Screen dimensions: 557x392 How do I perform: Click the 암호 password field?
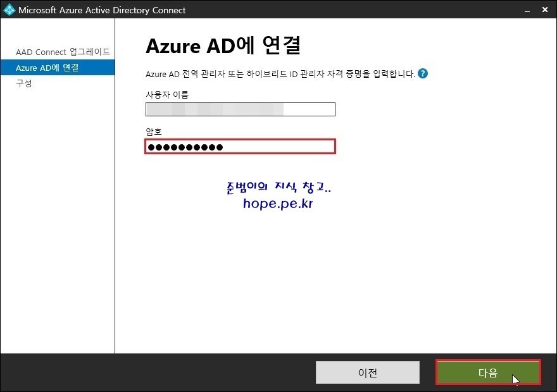pyautogui.click(x=240, y=147)
